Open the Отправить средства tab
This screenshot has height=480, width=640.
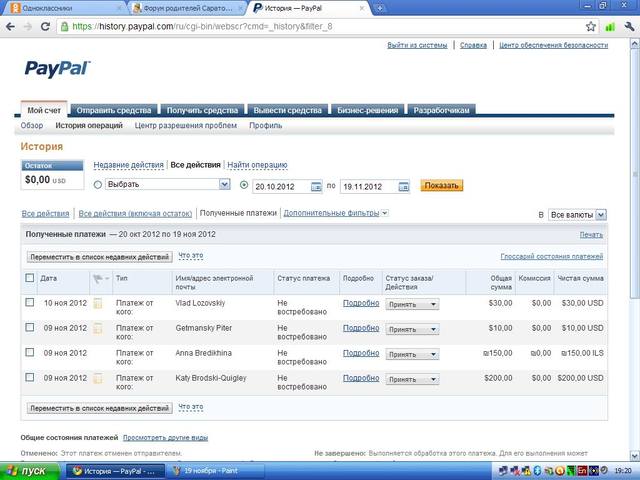114,110
